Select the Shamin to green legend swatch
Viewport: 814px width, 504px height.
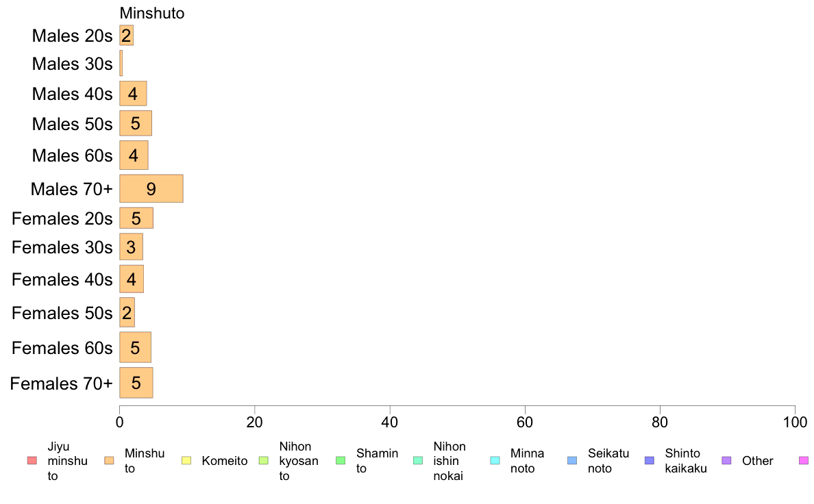(341, 460)
